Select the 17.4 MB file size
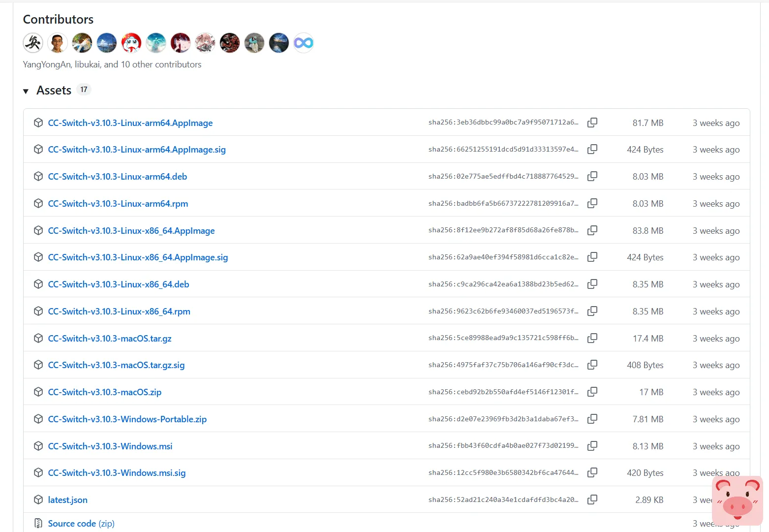The image size is (769, 532). click(648, 339)
